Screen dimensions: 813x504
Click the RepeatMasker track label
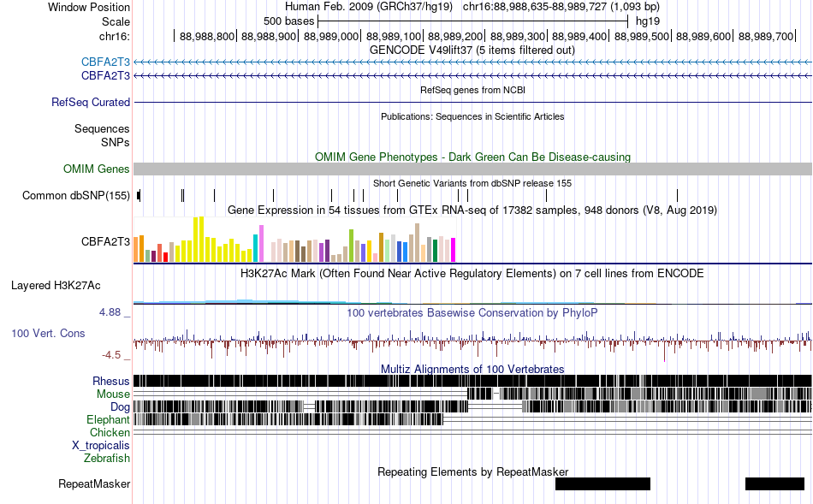(x=94, y=483)
